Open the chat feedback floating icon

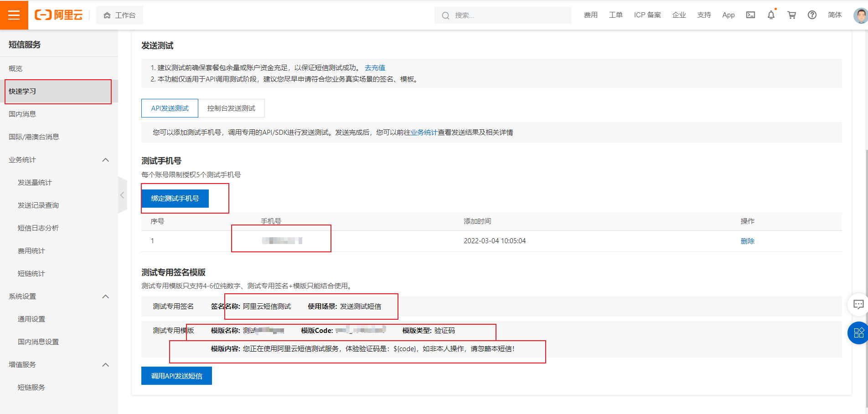pyautogui.click(x=858, y=304)
